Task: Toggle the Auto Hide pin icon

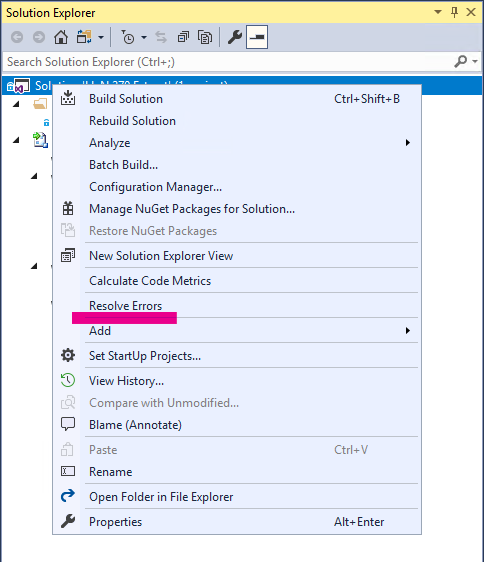Action: click(x=454, y=12)
